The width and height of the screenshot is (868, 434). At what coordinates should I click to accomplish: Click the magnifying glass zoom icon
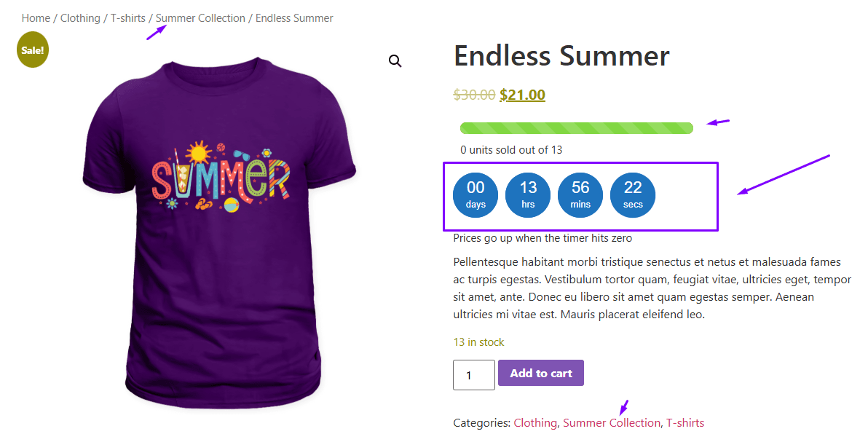(395, 61)
